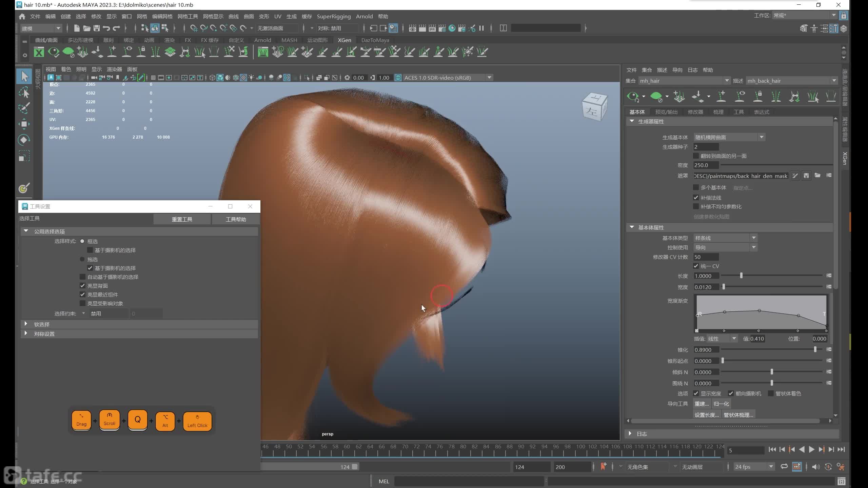Click the Open scene folder icon
This screenshot has height=488, width=868.
[86, 28]
